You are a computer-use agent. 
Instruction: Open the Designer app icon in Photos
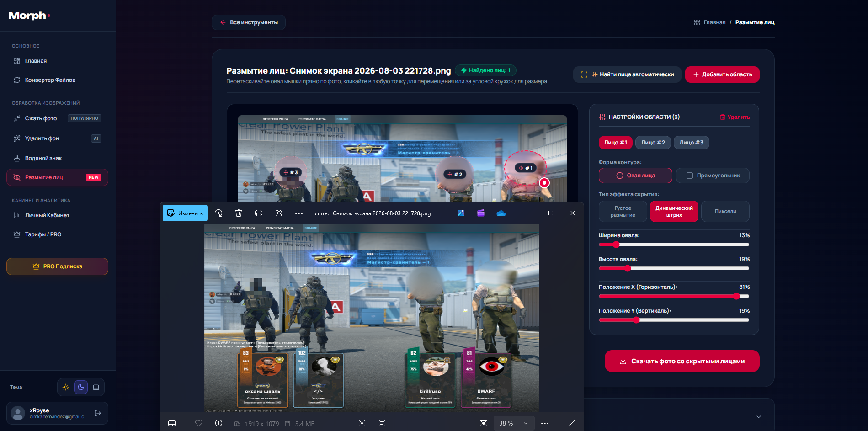coord(461,213)
